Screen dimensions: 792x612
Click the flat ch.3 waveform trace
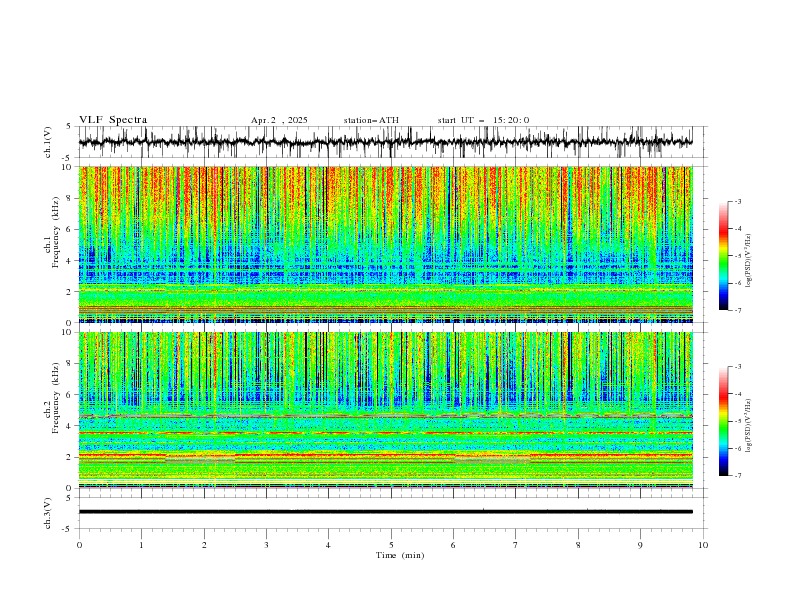coord(385,512)
